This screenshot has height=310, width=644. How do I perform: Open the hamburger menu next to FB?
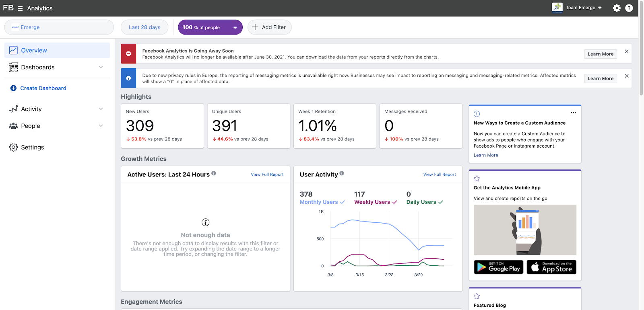coord(20,8)
